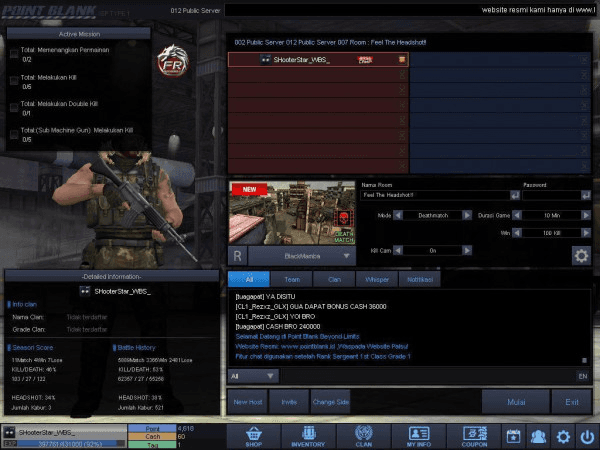Check Total Melakukan Kill mission box
The image size is (600, 450).
14,80
